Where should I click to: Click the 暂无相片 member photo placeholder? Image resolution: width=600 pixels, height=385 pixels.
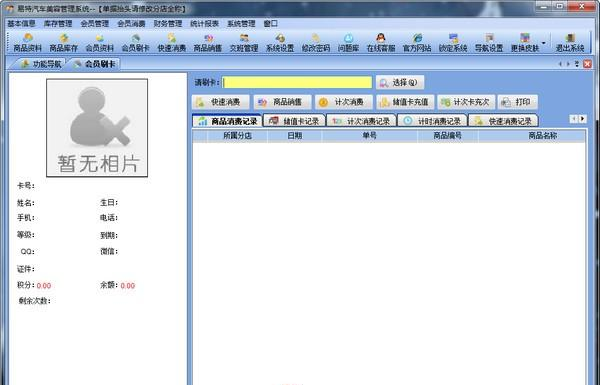point(97,128)
